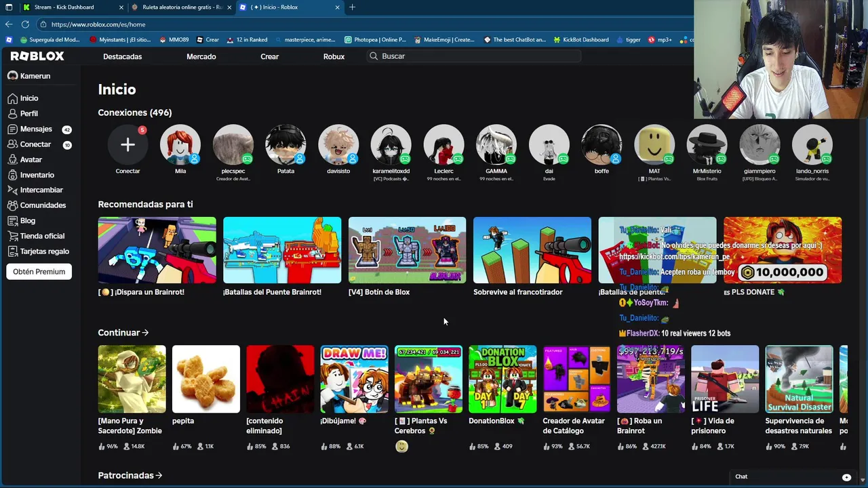This screenshot has height=488, width=868.
Task: Open the MMO89 bookmark
Action: tap(174, 40)
